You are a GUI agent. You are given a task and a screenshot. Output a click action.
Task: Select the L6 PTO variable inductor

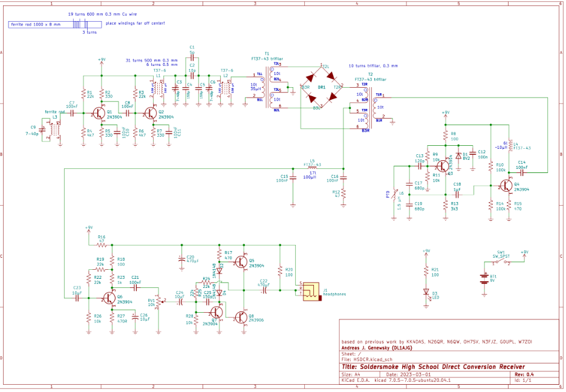tap(394, 195)
